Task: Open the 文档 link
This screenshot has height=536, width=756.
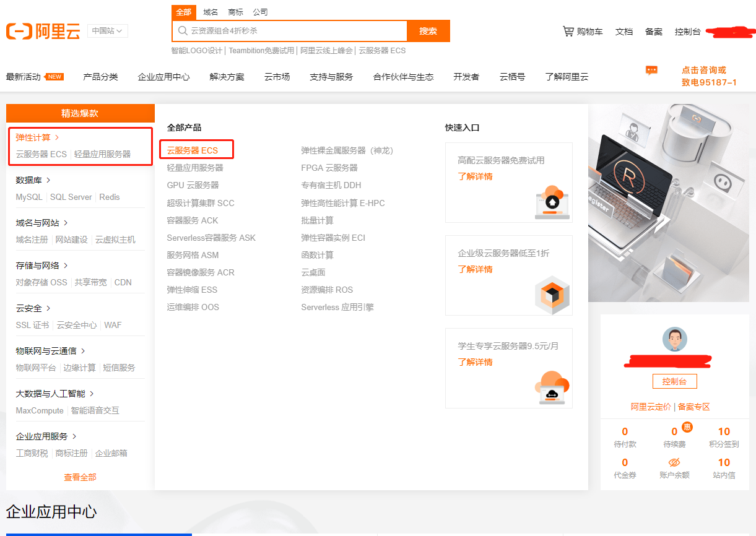Action: 624,32
